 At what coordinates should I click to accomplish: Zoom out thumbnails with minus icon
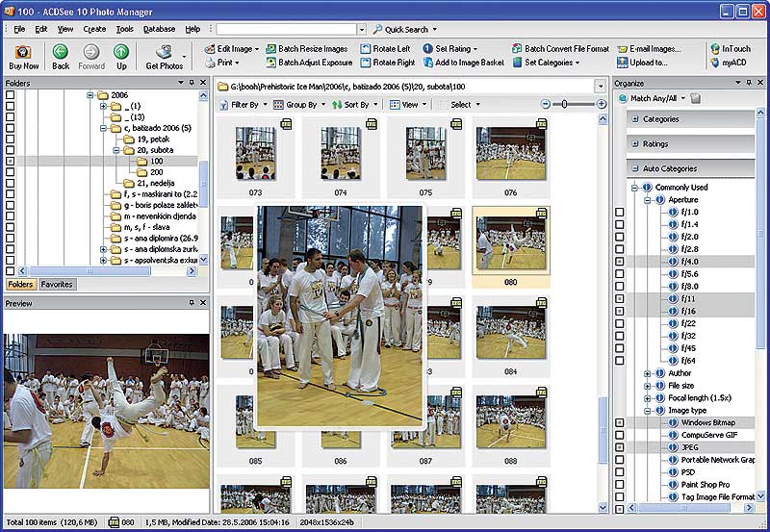(545, 104)
